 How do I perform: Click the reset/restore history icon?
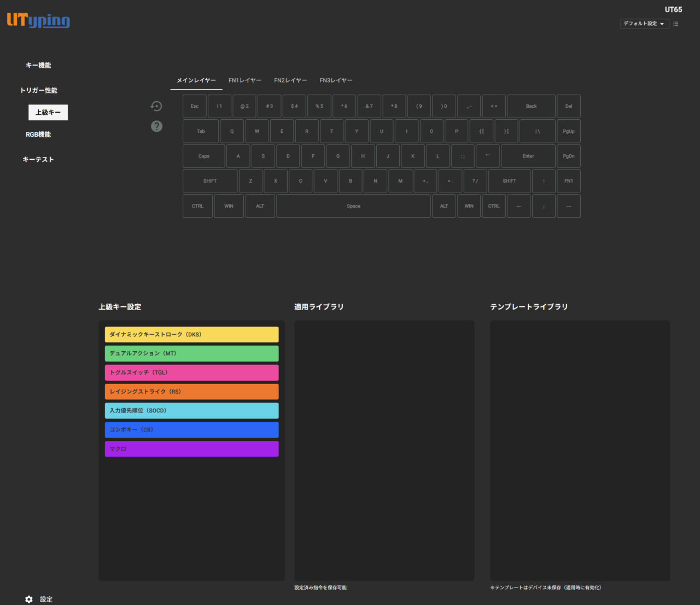pos(156,106)
